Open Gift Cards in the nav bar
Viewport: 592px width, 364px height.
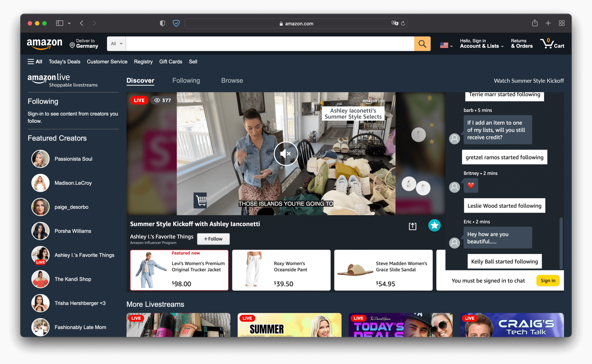[171, 62]
